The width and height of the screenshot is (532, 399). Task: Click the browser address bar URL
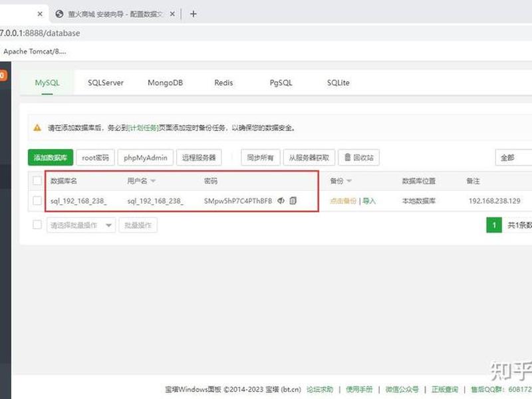coord(40,33)
